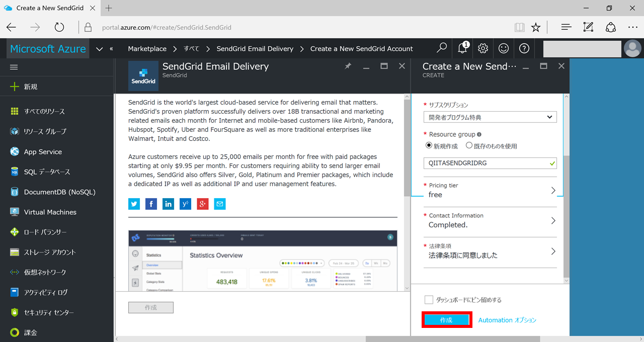Select the 新規作成 radio button
Viewport: 644px width, 342px height.
429,145
